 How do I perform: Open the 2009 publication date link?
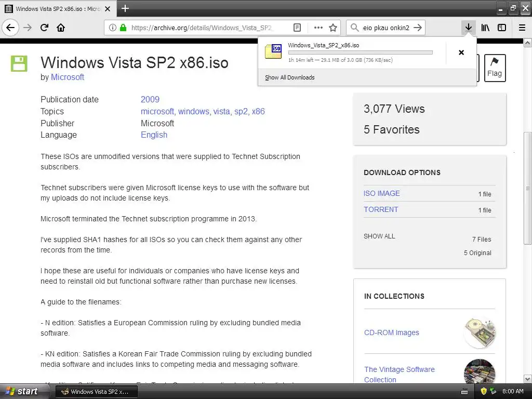[150, 99]
